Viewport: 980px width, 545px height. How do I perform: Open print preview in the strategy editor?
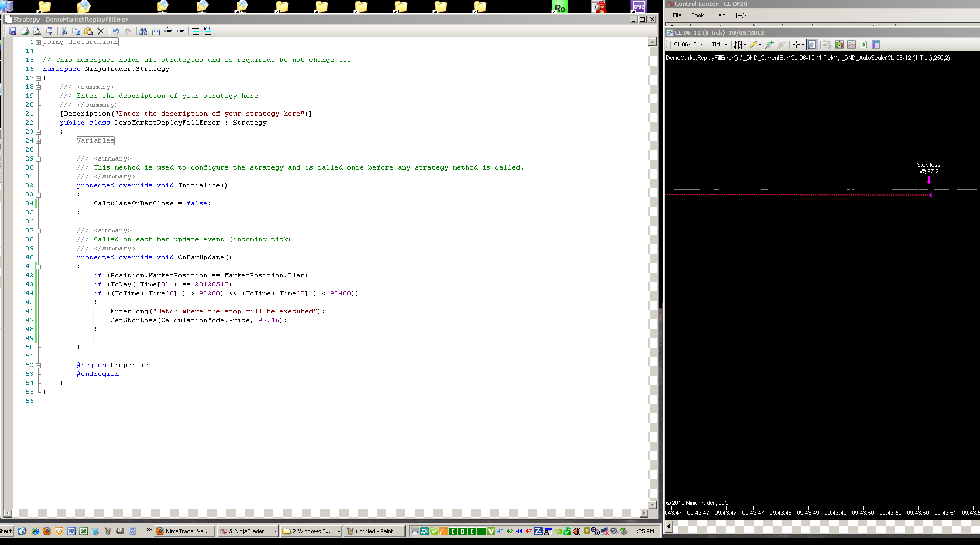37,32
